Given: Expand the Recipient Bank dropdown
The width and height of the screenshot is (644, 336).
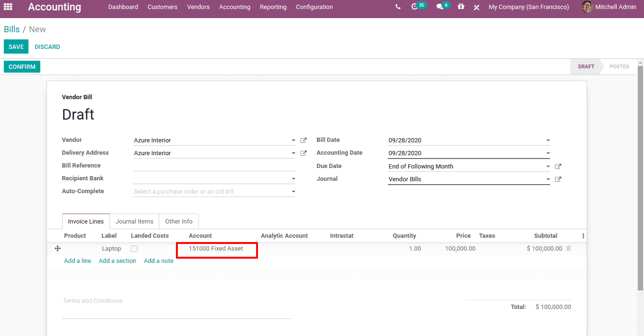Looking at the screenshot, I should (x=294, y=179).
